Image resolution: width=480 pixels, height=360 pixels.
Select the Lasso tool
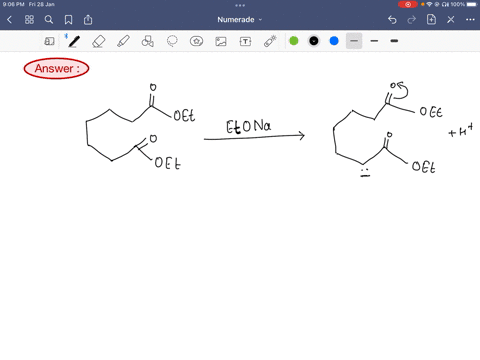pos(172,41)
